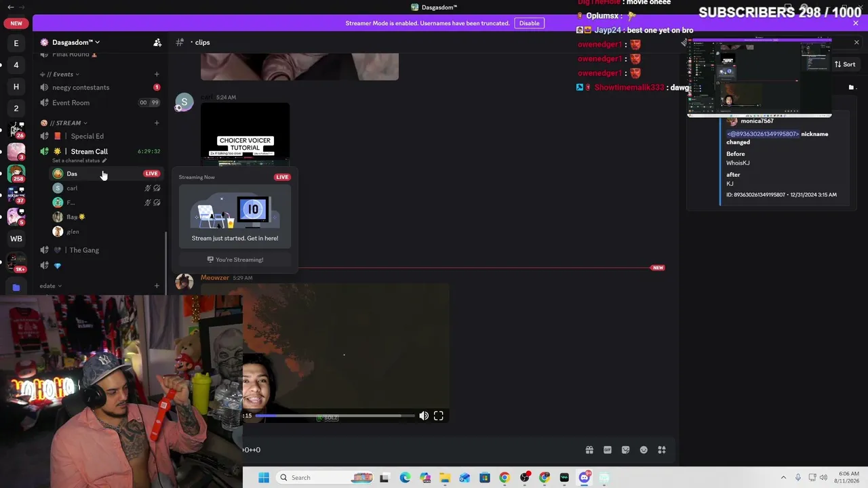Create channel in STREAM category

coord(157,123)
